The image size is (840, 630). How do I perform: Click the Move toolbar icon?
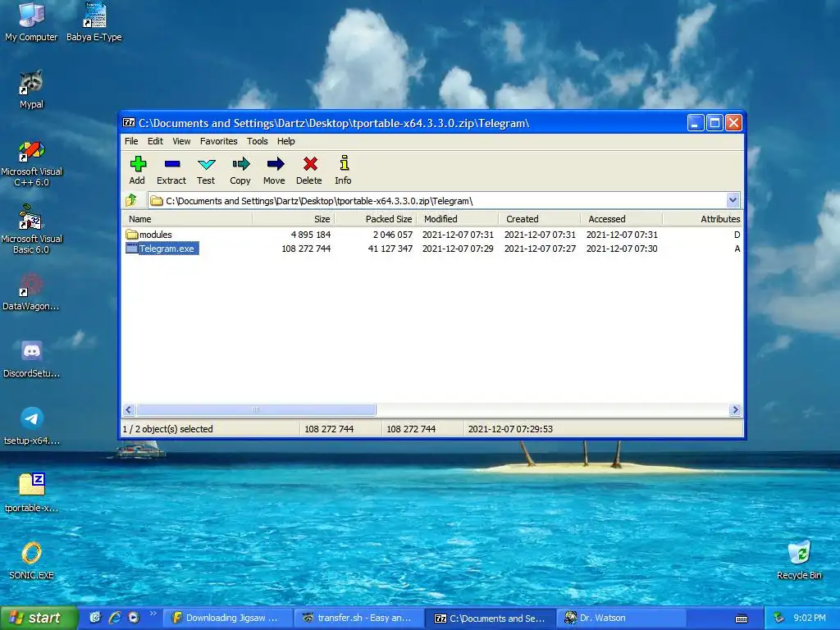(275, 163)
